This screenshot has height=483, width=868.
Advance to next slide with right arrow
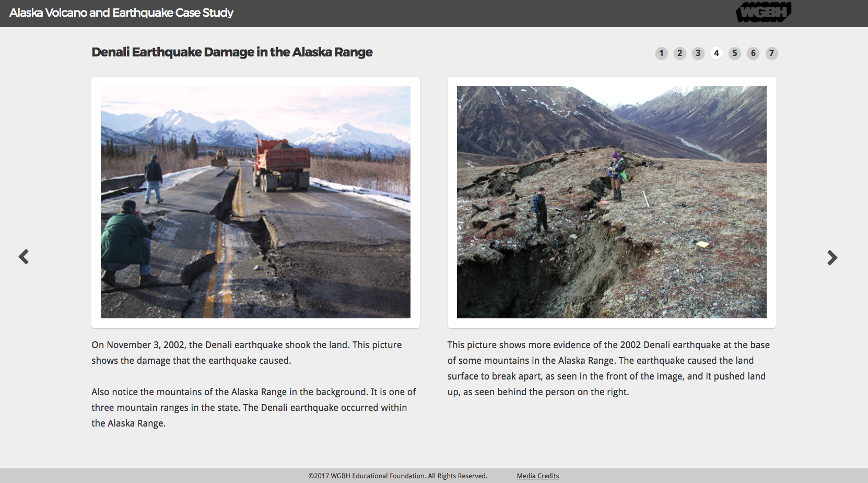pyautogui.click(x=832, y=258)
